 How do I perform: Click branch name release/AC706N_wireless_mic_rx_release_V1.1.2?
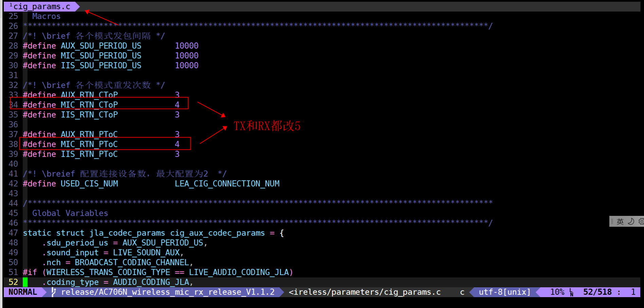coord(168,292)
